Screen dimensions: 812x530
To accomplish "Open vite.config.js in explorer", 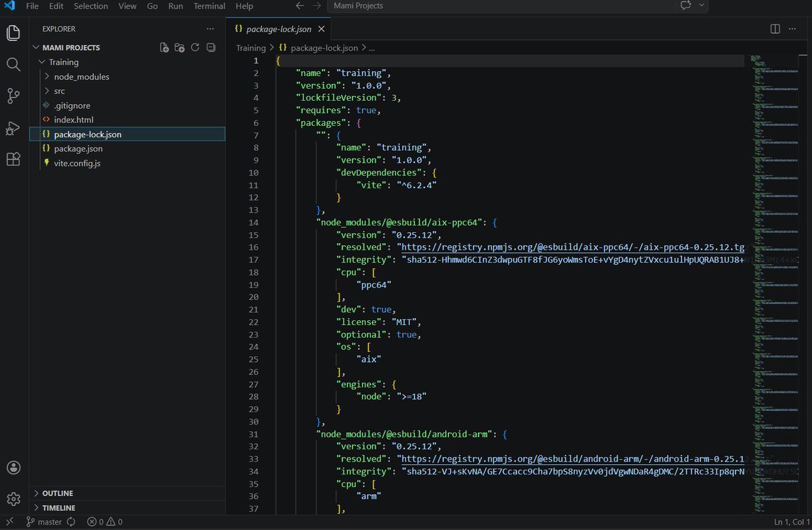I will pyautogui.click(x=127, y=163).
